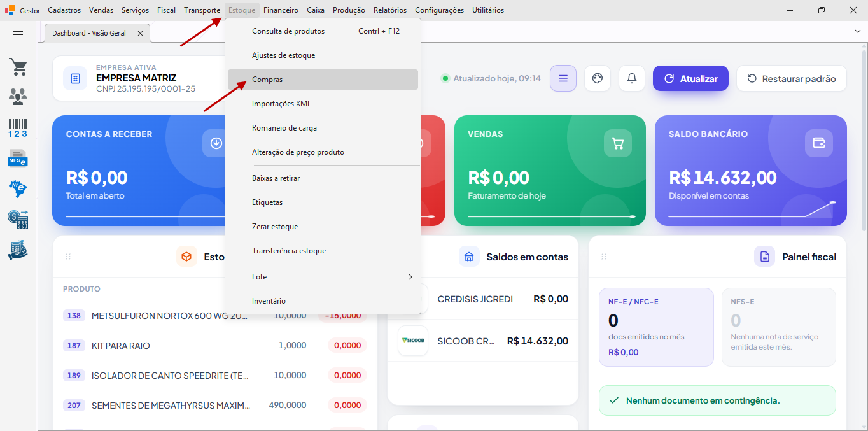The height and width of the screenshot is (431, 868).
Task: Click the KIT PARA RAIO product row
Action: [215, 346]
